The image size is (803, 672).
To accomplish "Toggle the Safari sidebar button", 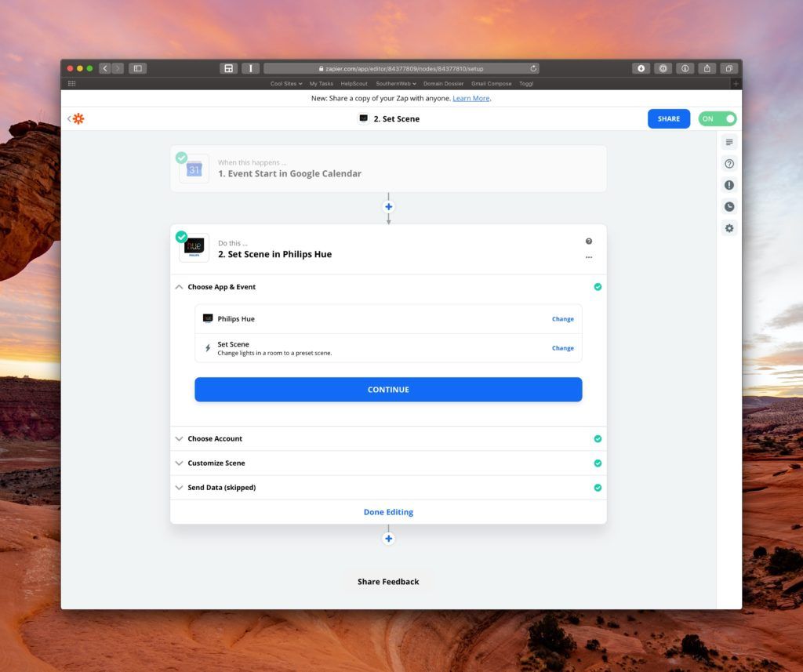I will (138, 68).
